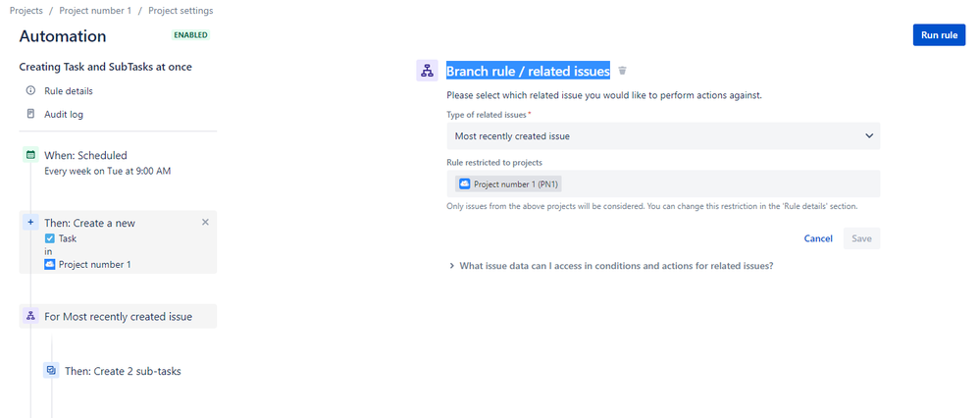Select the For Most recently created issue step

[118, 316]
